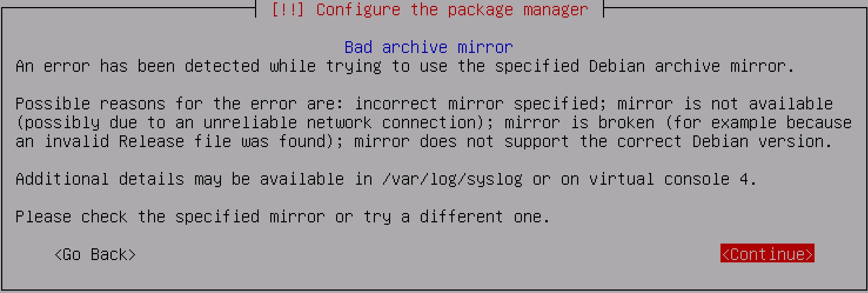Click the "/var/log/syslog" path text
The height and width of the screenshot is (293, 868).
[x=451, y=179]
